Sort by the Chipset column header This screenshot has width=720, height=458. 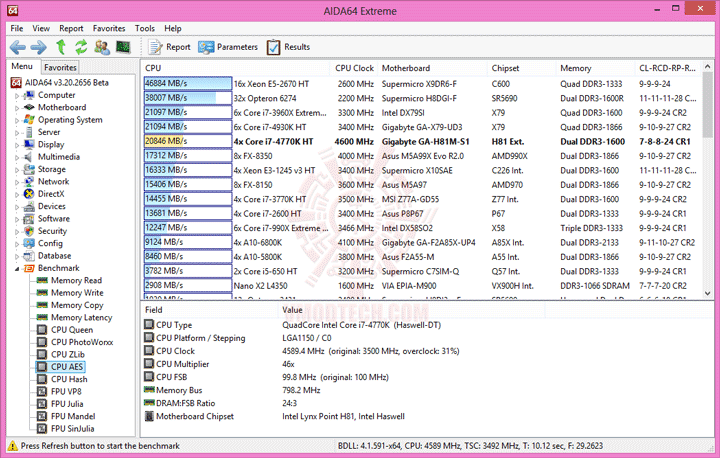[522, 68]
